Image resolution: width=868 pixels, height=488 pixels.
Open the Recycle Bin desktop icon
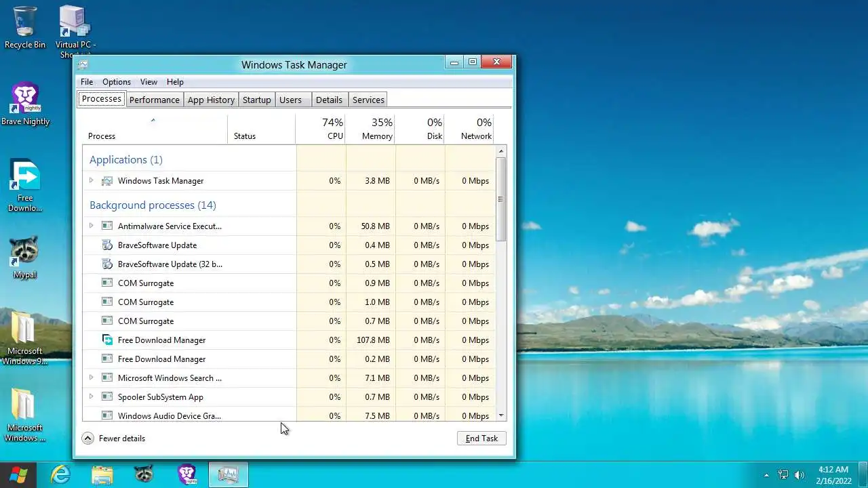point(25,27)
